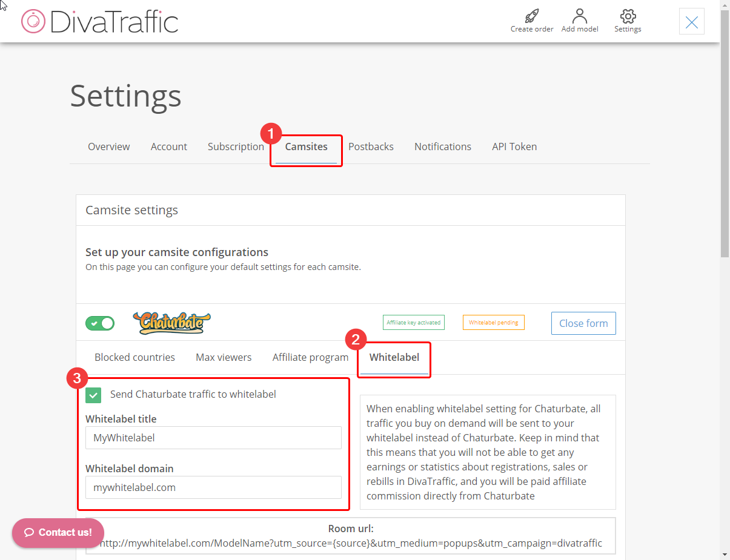Click the vertical page scrollbar thumb

point(725,133)
